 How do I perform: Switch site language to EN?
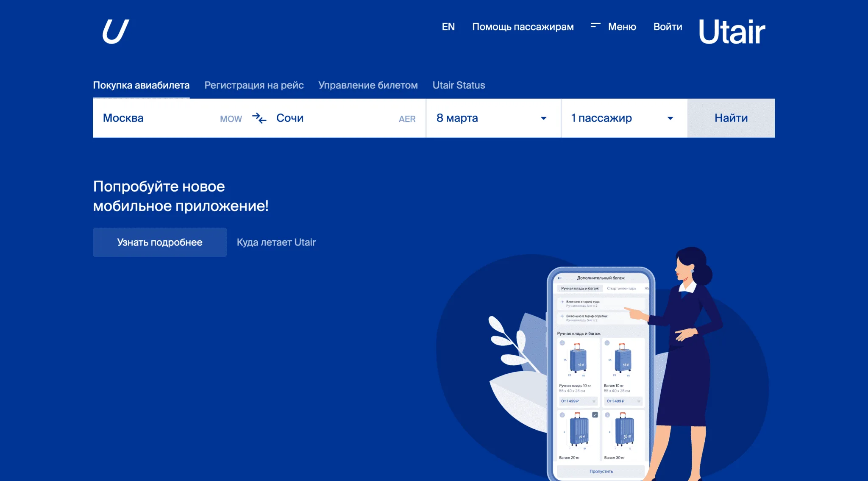tap(448, 27)
